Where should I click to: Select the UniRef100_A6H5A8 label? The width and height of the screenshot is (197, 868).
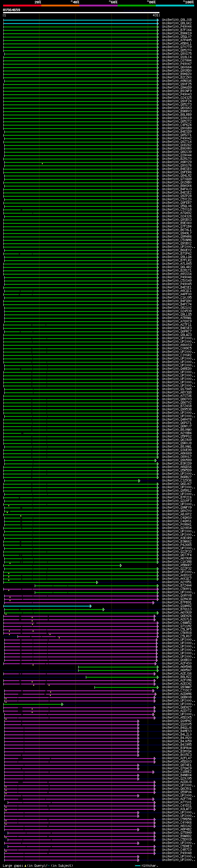coord(177,667)
